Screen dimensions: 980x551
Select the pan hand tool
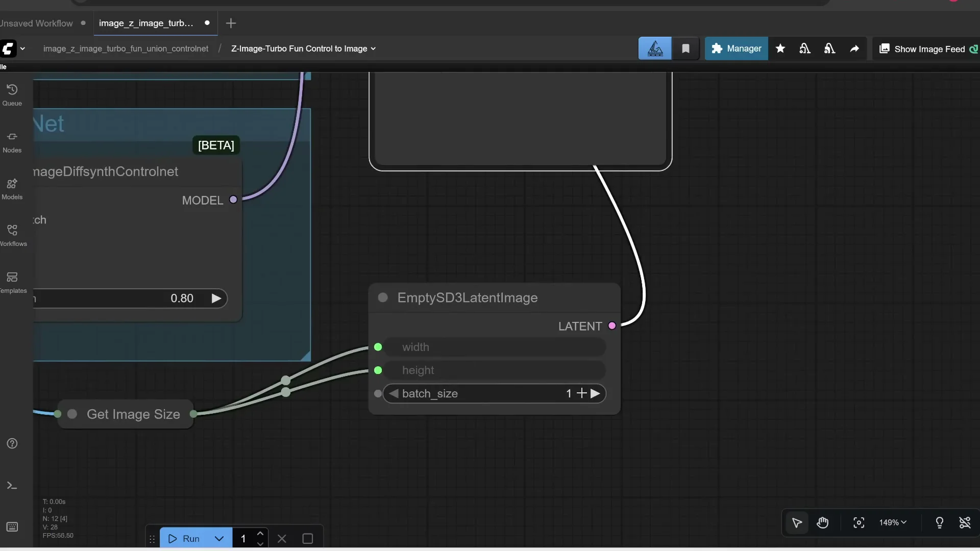(x=823, y=523)
